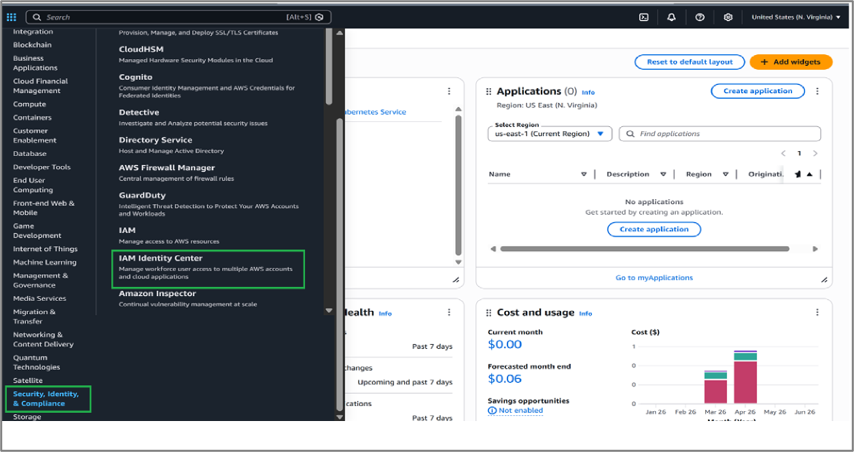This screenshot has width=854, height=452.
Task: Select the Storage category
Action: coord(27,417)
